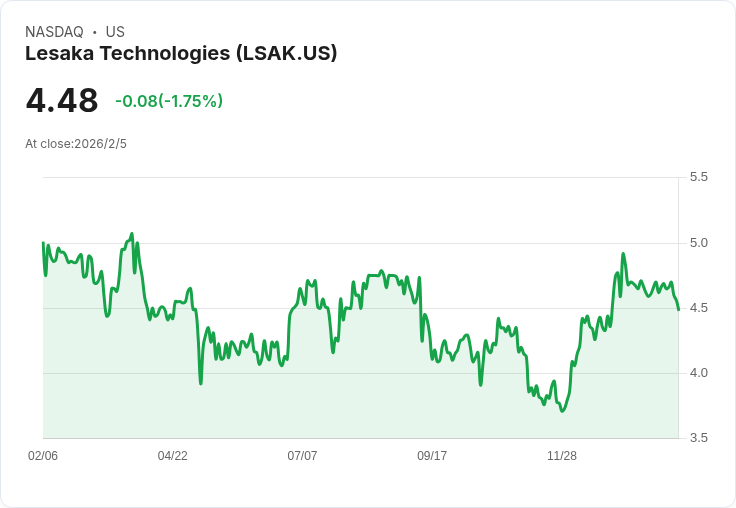The height and width of the screenshot is (508, 736).
Task: Click the 5.0 price axis label
Action: (x=698, y=243)
